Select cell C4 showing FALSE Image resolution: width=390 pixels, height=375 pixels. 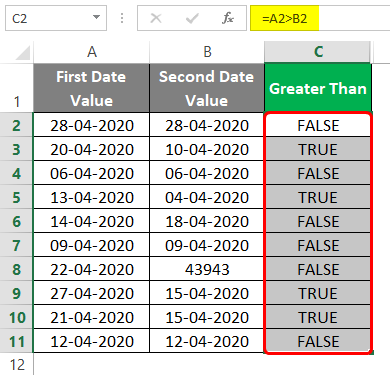pos(318,173)
